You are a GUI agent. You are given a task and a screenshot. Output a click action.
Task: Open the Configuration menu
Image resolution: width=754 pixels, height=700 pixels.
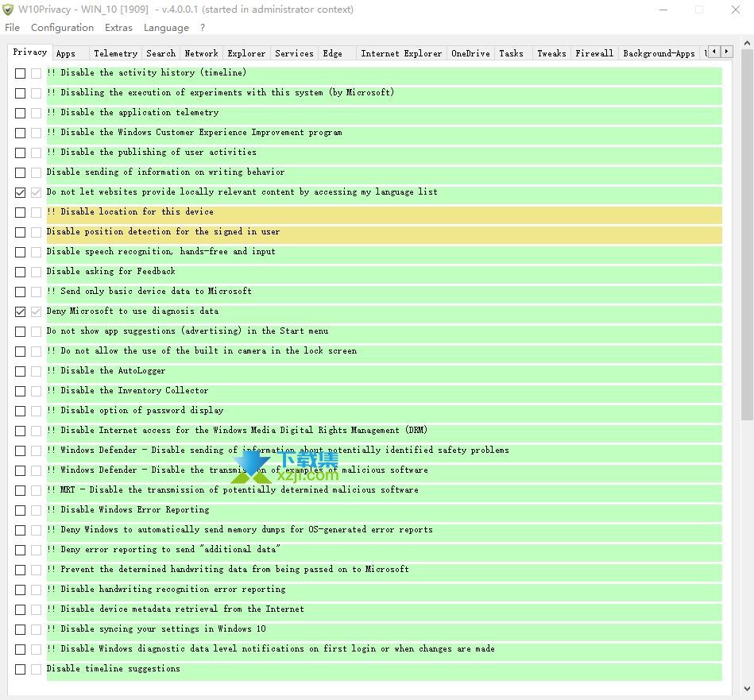pyautogui.click(x=62, y=27)
